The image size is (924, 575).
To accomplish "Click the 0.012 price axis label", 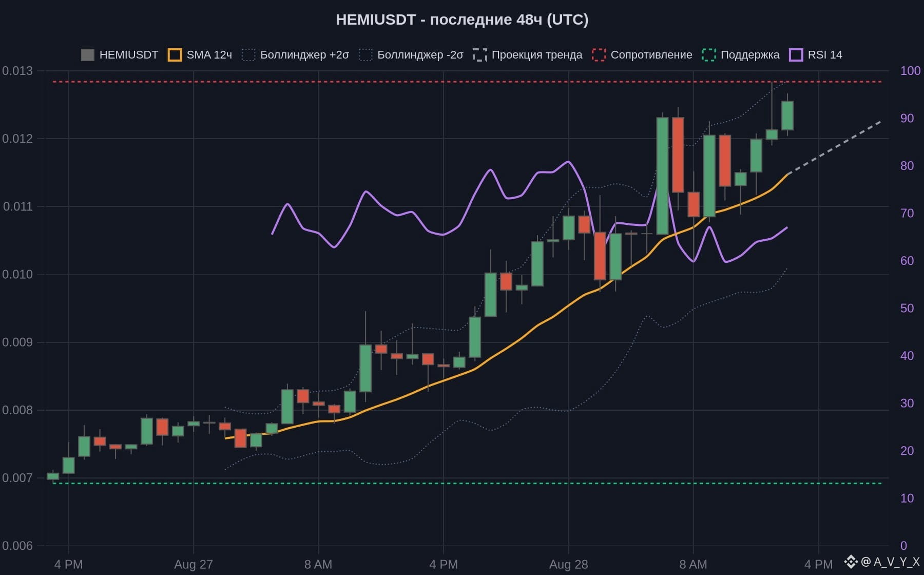I will 17,139.
